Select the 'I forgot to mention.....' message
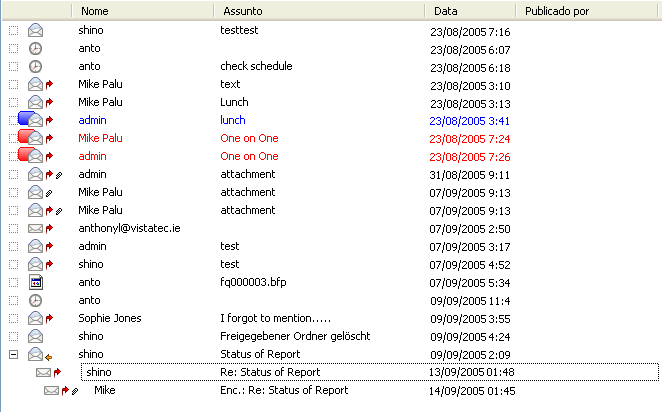Viewport: 662px width, 412px height. click(273, 318)
